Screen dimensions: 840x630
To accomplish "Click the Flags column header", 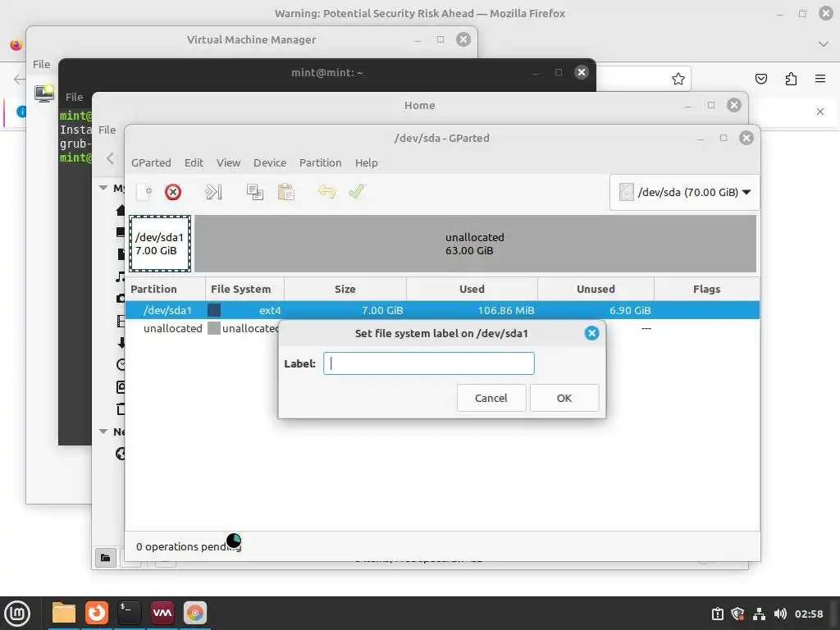I will coord(706,290).
